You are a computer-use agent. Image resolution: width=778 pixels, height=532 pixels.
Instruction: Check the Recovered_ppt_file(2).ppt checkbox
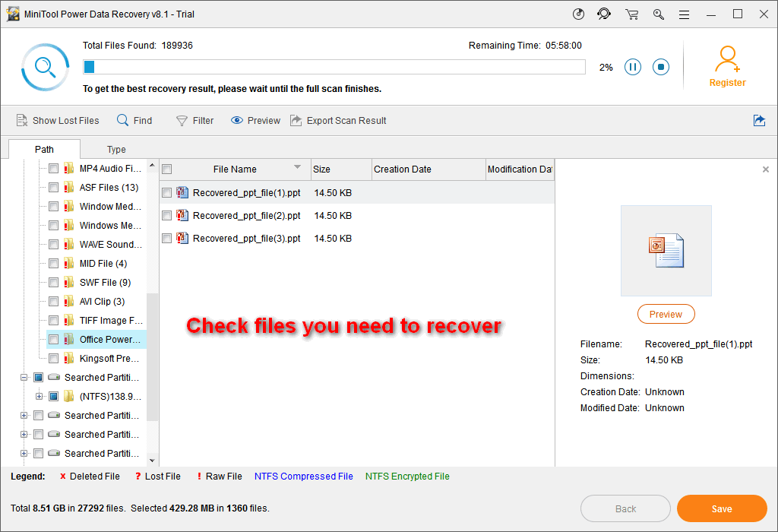coord(167,216)
